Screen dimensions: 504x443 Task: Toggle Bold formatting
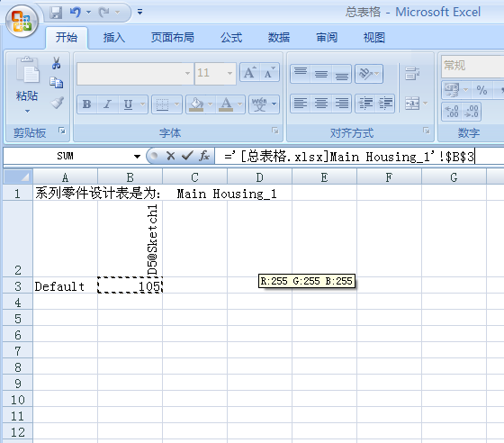[x=86, y=104]
